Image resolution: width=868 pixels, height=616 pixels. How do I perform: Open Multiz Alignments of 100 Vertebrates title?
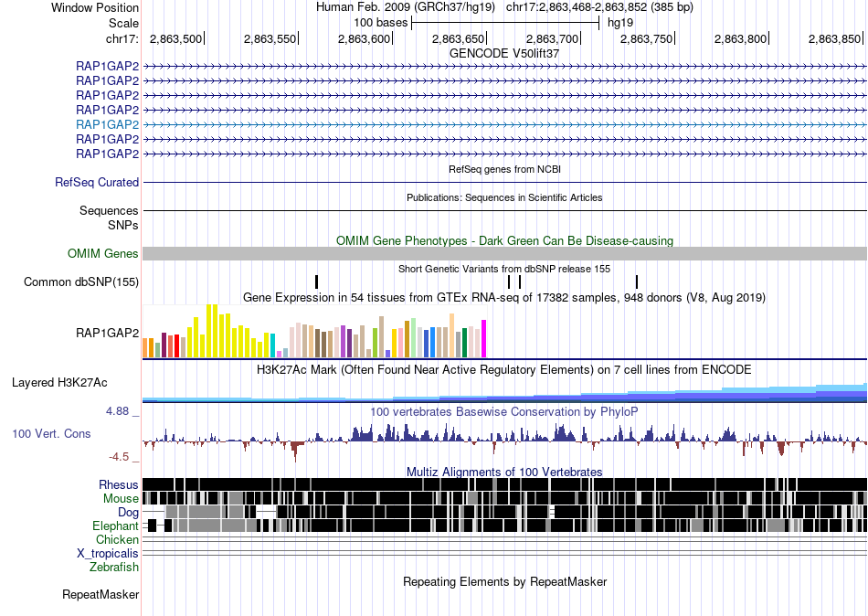504,472
